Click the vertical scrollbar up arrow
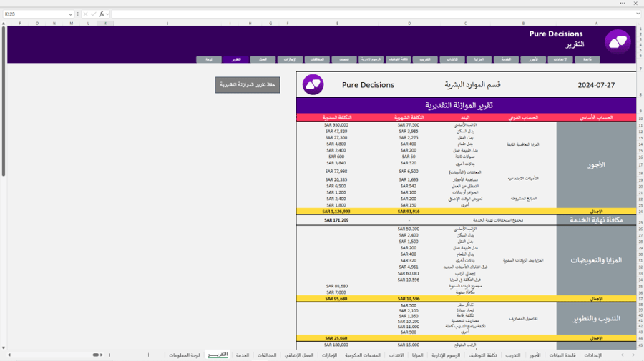Screen dimensions: 644x361 (4, 24)
